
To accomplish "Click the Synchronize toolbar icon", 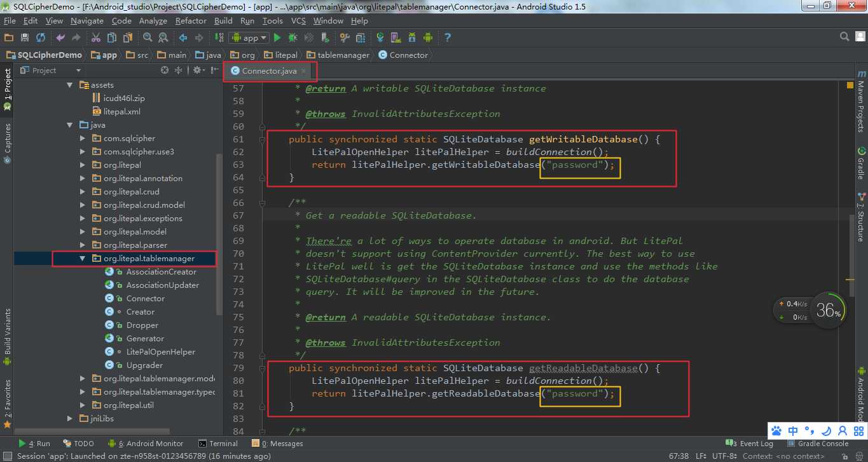I will (41, 38).
